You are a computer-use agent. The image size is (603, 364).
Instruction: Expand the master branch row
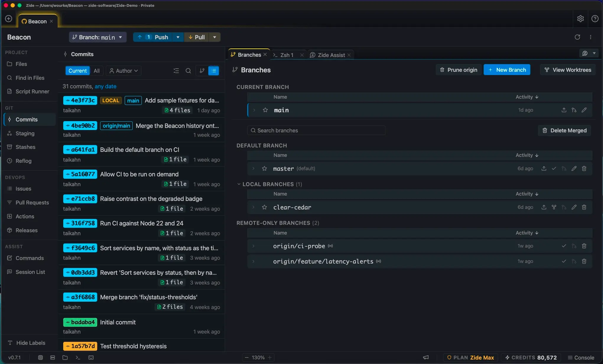click(x=253, y=168)
